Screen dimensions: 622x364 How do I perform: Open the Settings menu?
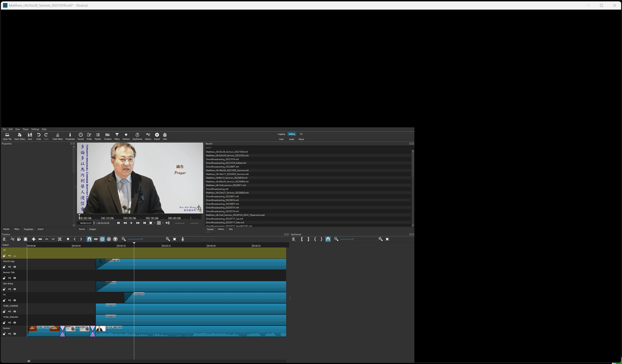pos(35,129)
